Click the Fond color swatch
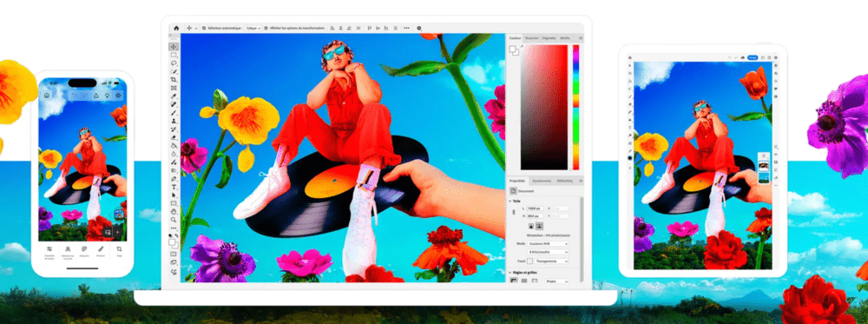Viewport: 868px width, 324px height. 529,261
